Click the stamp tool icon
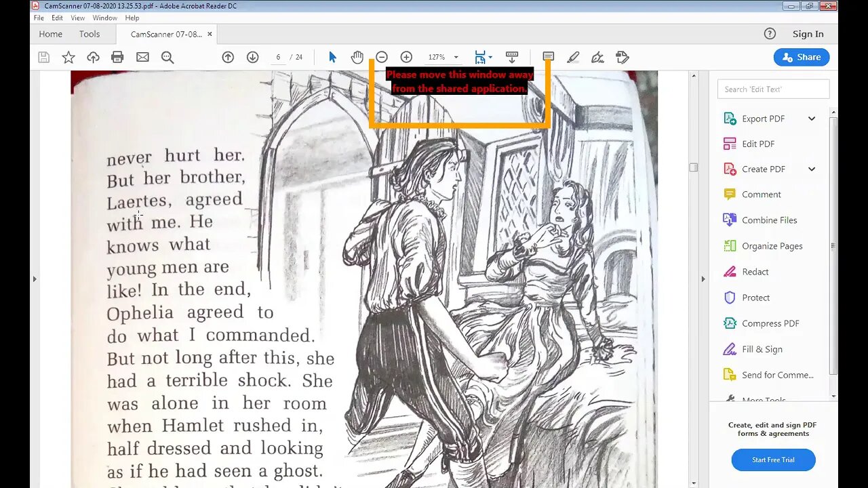The height and width of the screenshot is (488, 868). tap(623, 58)
